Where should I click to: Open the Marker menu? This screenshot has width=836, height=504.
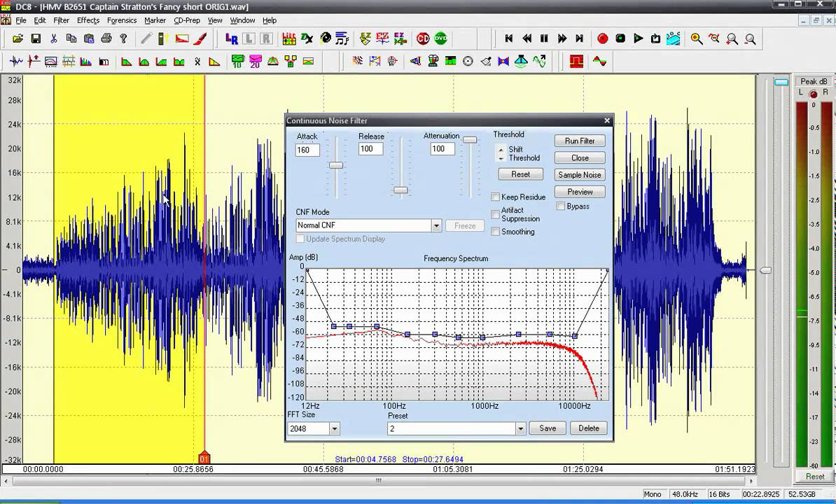tap(155, 20)
